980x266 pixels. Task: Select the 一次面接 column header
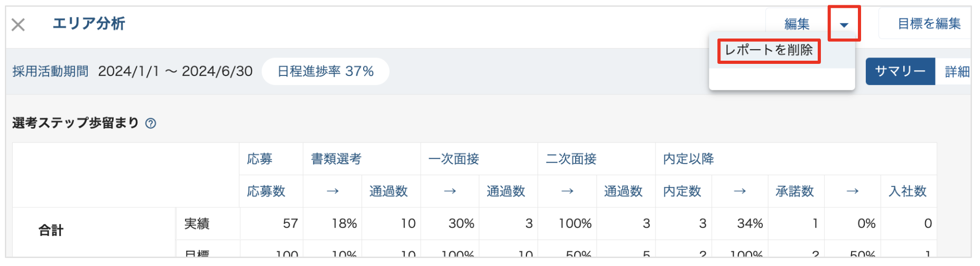coord(454,159)
